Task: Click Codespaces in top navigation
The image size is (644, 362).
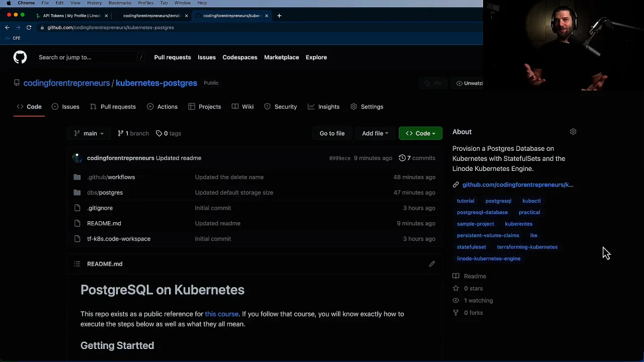Action: pos(240,57)
